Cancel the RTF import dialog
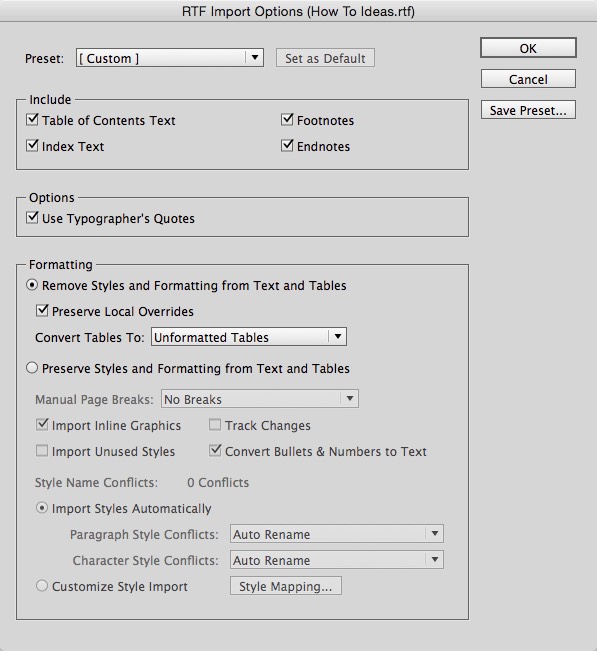 [x=528, y=79]
